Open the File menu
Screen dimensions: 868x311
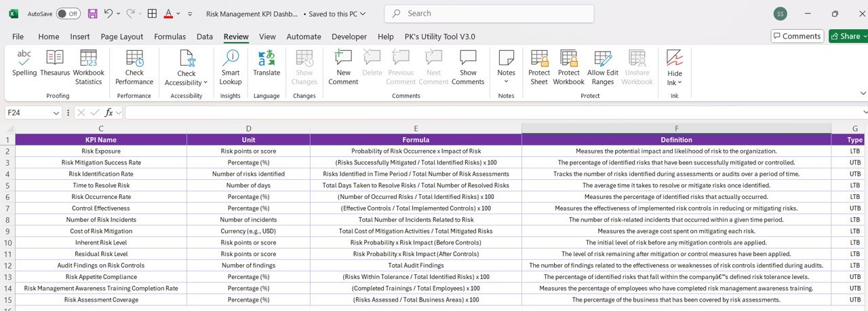(18, 37)
